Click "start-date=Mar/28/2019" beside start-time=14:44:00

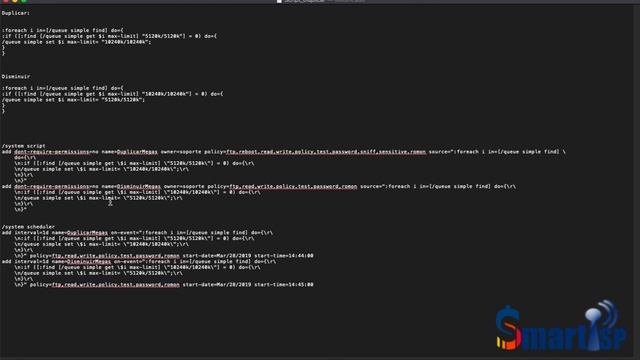tap(217, 256)
